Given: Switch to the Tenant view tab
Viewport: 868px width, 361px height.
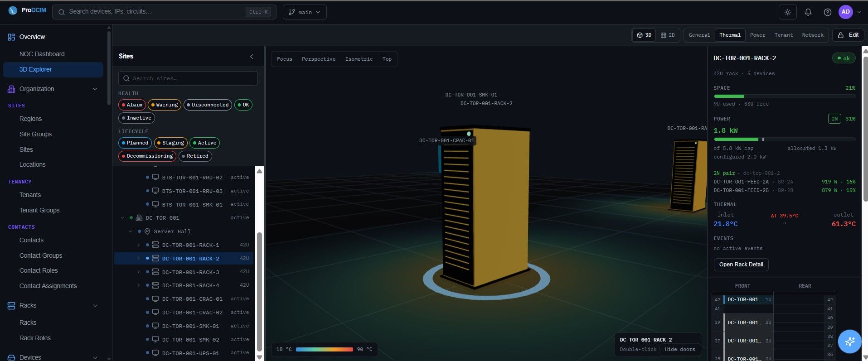Looking at the screenshot, I should coord(784,35).
